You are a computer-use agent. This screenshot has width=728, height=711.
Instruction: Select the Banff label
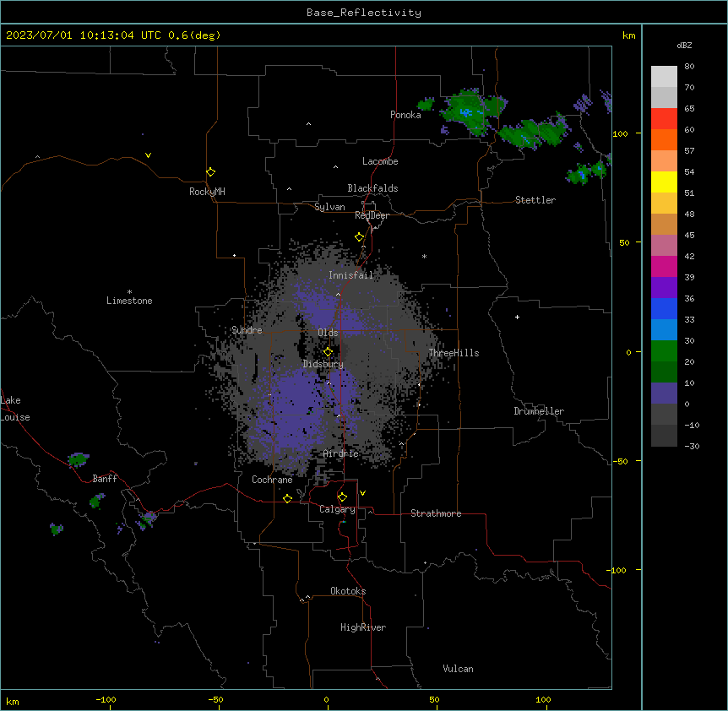(x=105, y=479)
